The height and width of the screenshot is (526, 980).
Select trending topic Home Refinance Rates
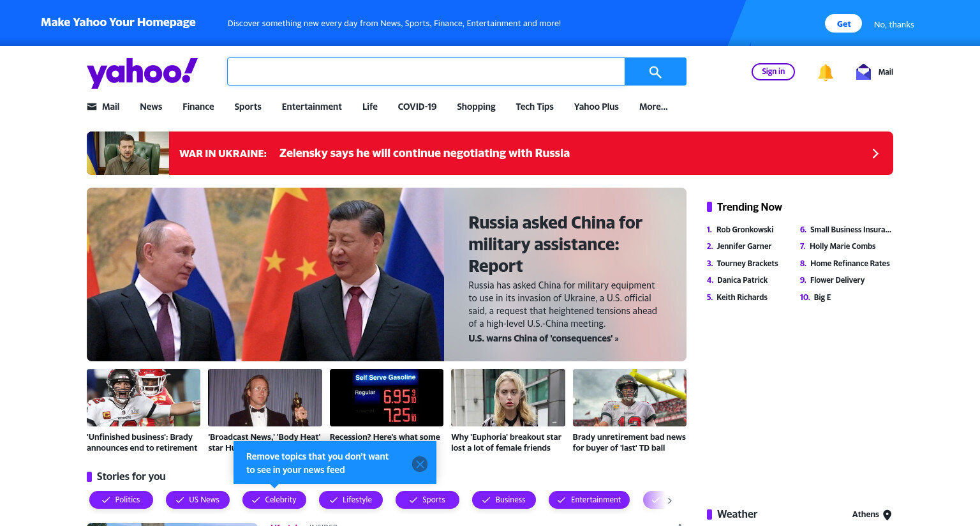click(x=850, y=264)
